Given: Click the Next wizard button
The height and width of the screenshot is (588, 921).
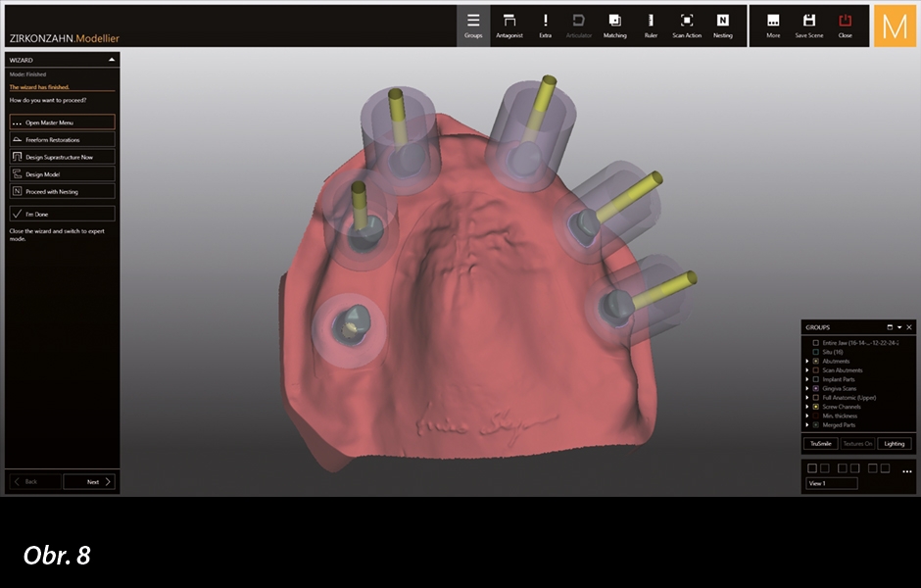Looking at the screenshot, I should pos(89,482).
